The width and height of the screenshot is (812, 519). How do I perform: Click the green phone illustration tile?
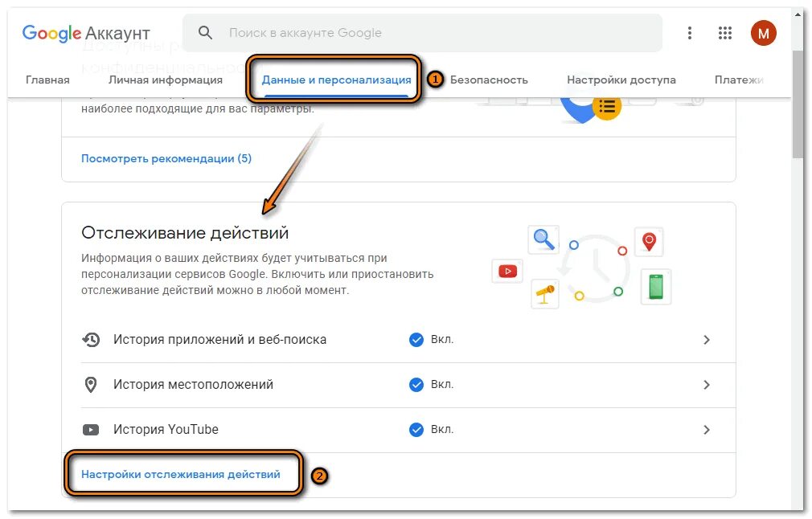click(x=655, y=286)
